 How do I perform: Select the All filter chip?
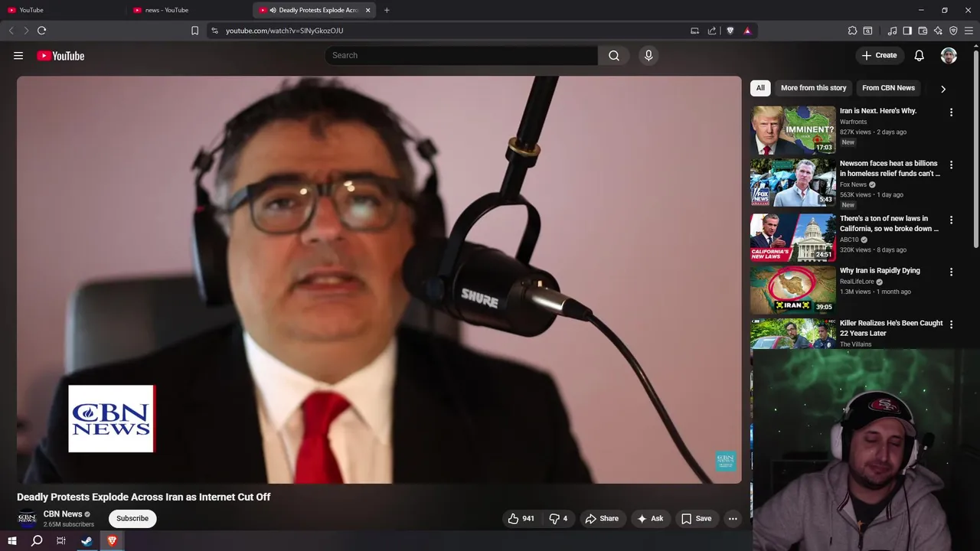click(760, 88)
